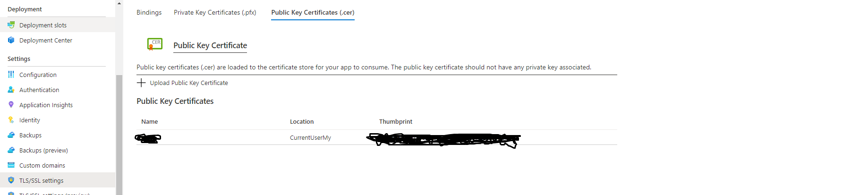Click the CER certificate icon
Screen dimensions: 868x195
[x=155, y=44]
